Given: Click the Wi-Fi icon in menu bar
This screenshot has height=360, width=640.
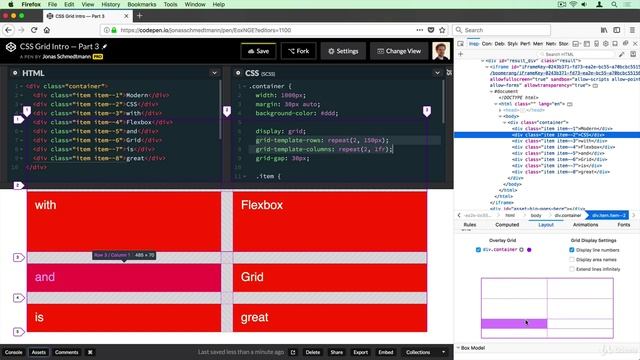Looking at the screenshot, I should coord(573,4).
